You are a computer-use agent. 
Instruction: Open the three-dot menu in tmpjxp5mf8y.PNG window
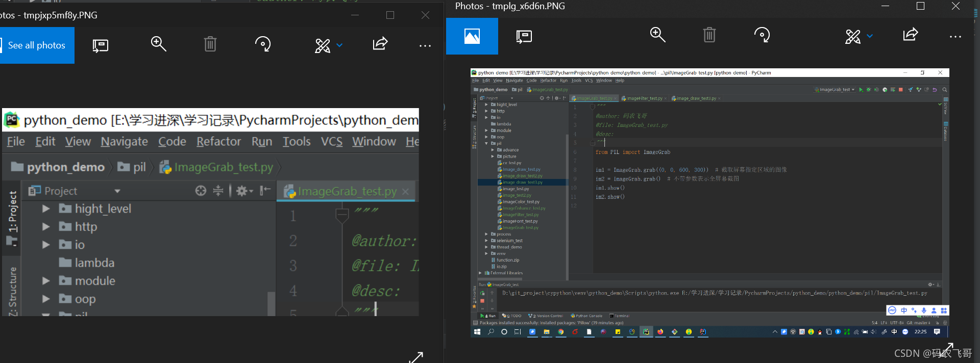coord(425,45)
